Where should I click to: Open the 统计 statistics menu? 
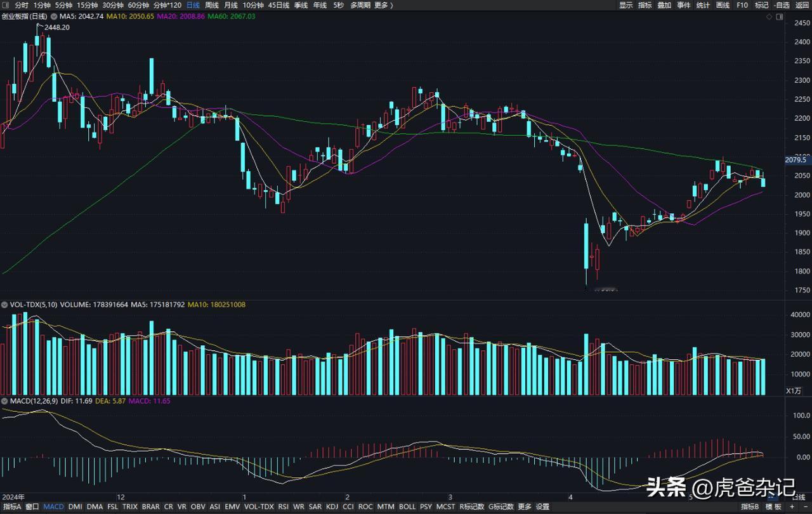(703, 5)
